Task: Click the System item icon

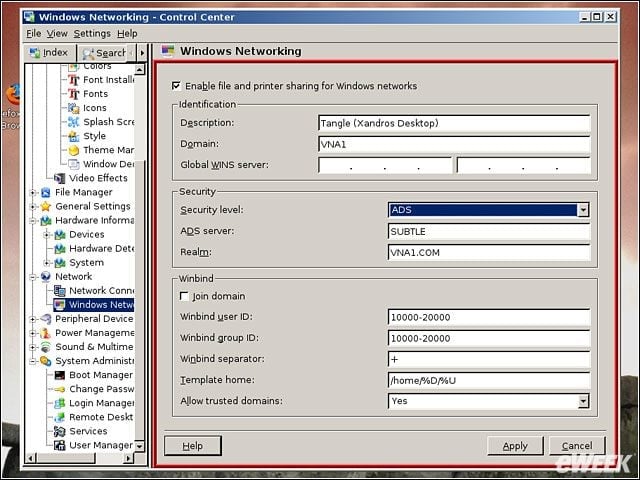Action: [x=60, y=262]
